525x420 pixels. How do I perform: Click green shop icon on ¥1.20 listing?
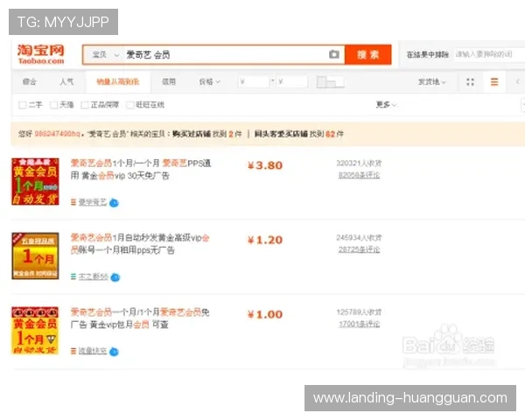[73, 276]
